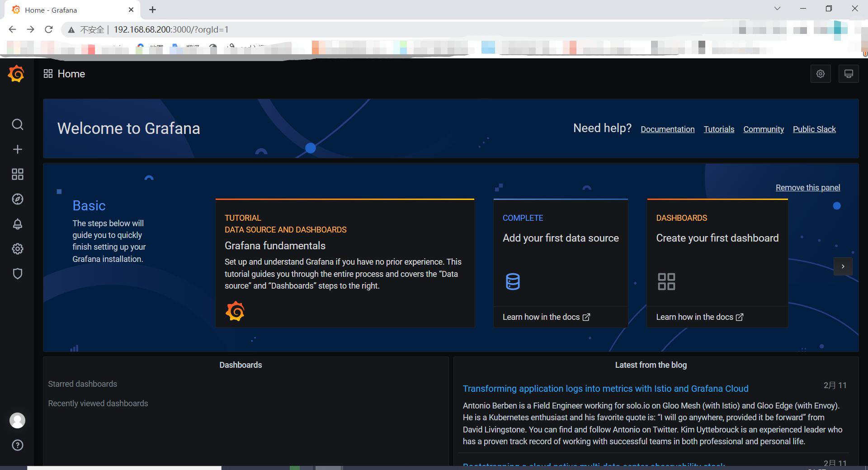
Task: Click the dashboards grid icon beside Home title
Action: click(48, 74)
